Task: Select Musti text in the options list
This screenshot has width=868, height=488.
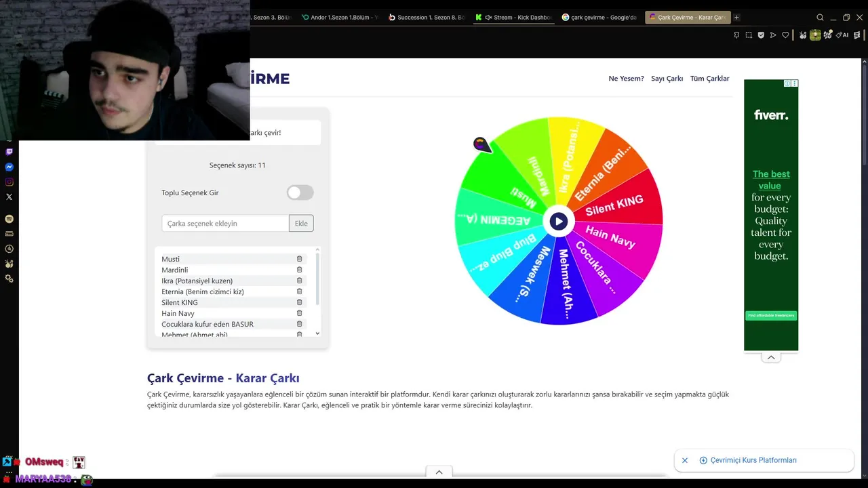Action: coord(171,259)
